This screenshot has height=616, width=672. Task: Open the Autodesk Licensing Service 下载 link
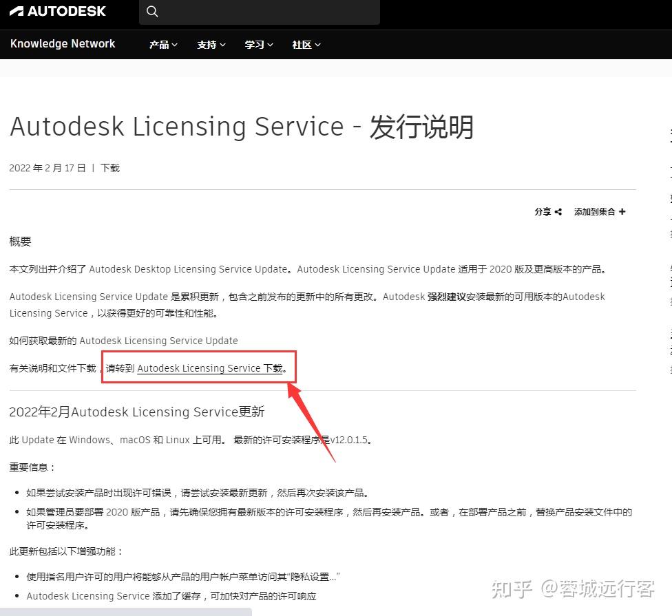(x=211, y=368)
